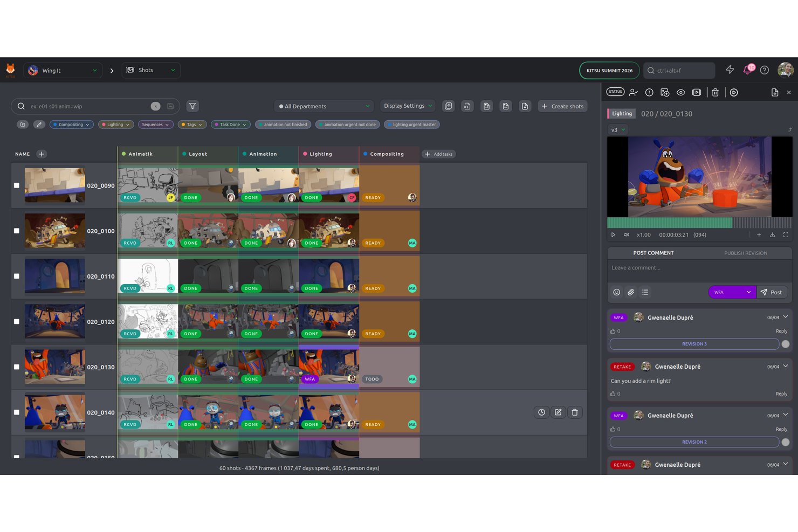Close the Lighting task side panel
798x532 pixels.
point(789,92)
